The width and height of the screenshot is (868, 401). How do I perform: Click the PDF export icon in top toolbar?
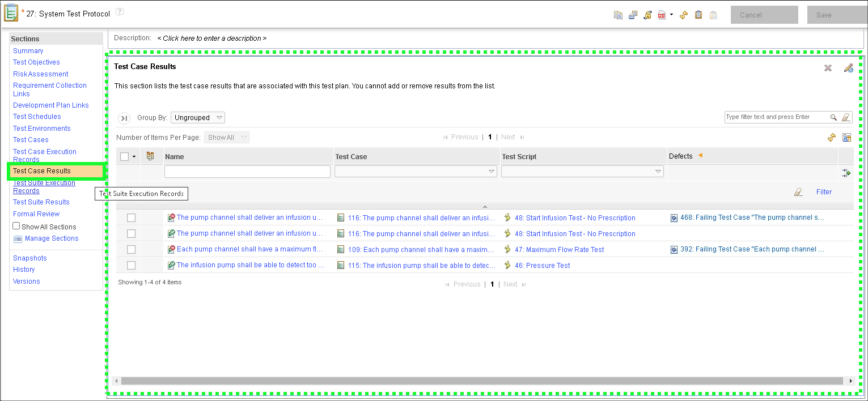(x=662, y=15)
